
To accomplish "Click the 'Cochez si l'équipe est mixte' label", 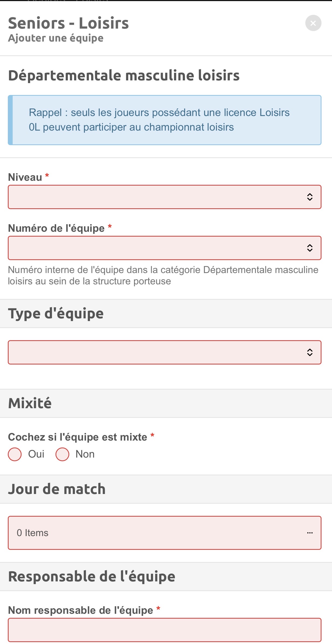I will click(x=78, y=437).
